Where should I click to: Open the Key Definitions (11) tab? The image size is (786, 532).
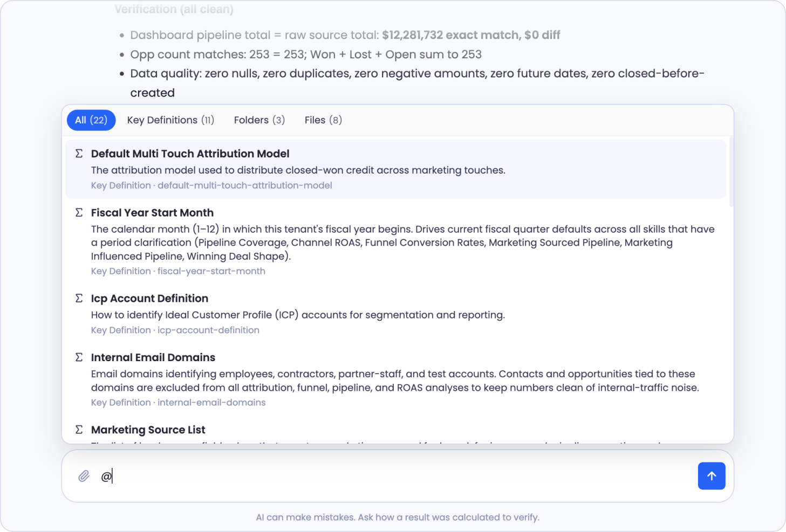[x=170, y=120]
